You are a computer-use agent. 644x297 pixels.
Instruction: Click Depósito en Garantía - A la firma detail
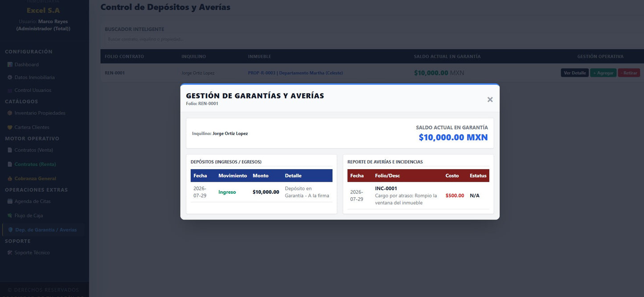coord(307,192)
